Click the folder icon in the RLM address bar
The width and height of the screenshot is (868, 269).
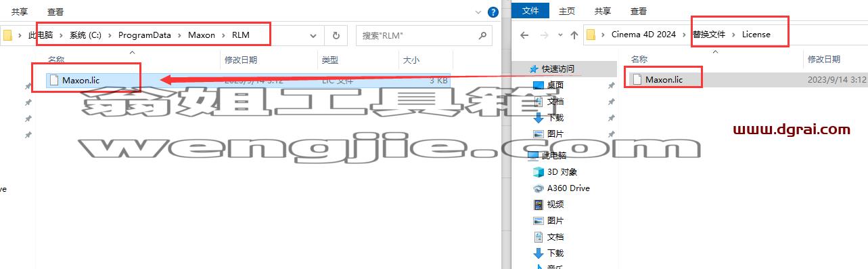(8, 35)
